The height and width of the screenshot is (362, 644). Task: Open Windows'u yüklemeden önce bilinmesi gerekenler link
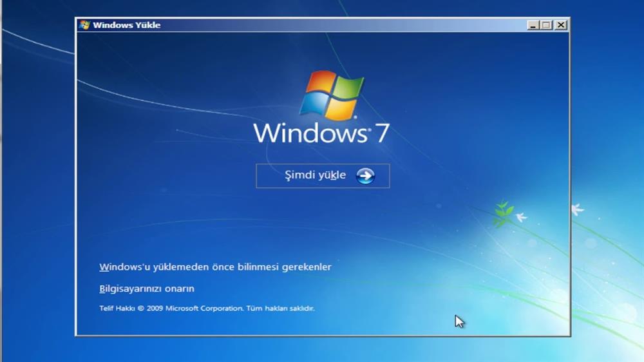[215, 267]
